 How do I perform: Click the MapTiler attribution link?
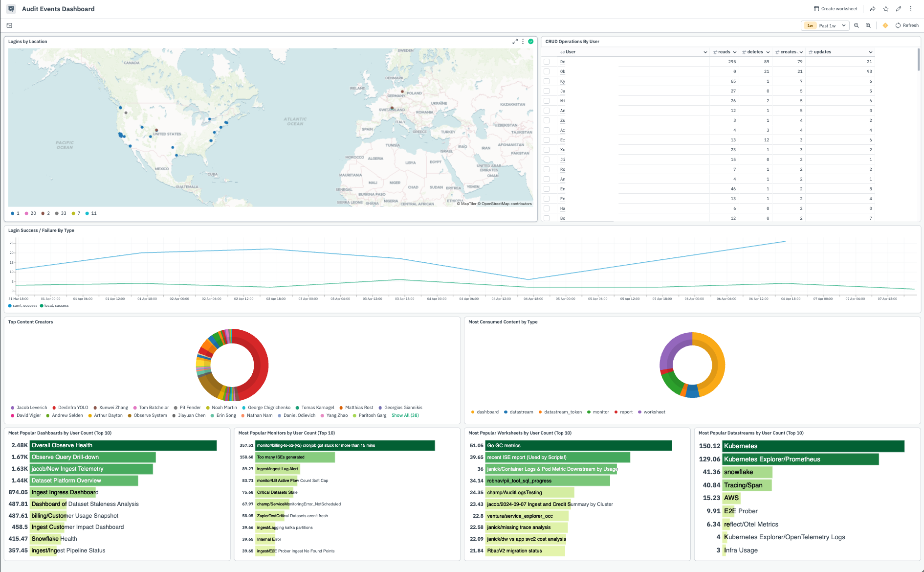[467, 204]
